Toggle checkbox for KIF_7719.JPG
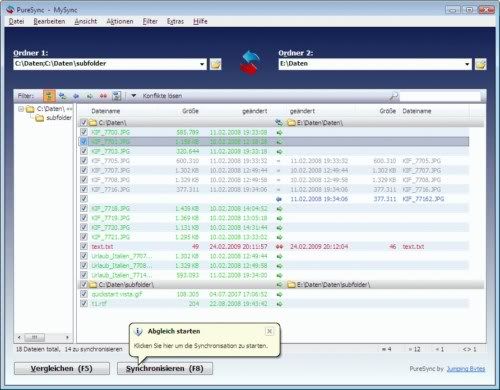The width and height of the screenshot is (500, 390). [x=84, y=218]
